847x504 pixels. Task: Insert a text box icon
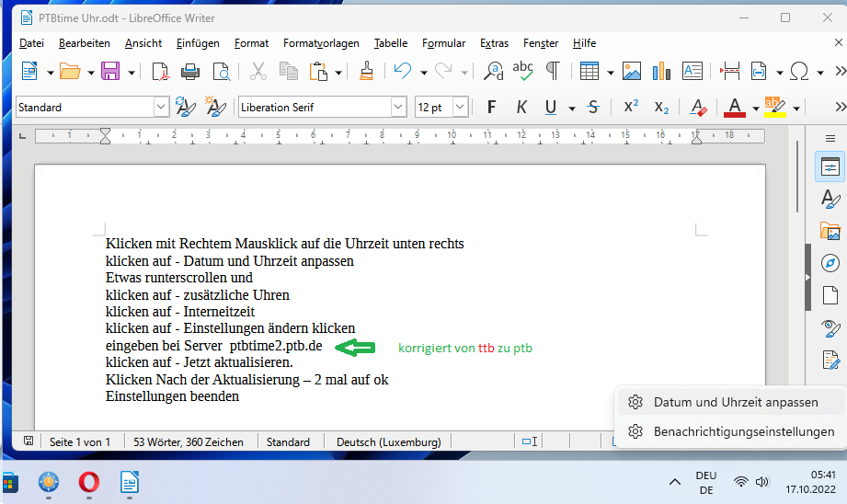[x=692, y=72]
